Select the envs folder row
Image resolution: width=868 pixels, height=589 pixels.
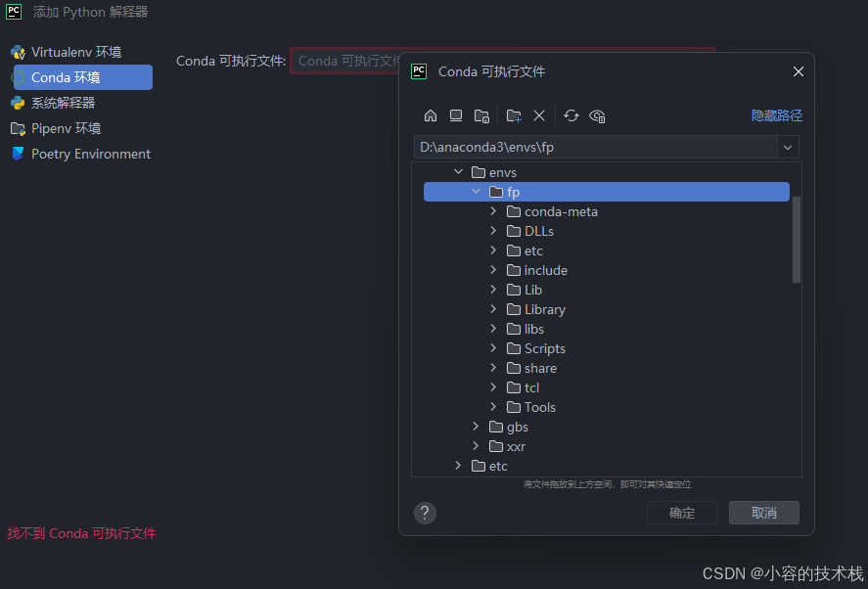[606, 173]
